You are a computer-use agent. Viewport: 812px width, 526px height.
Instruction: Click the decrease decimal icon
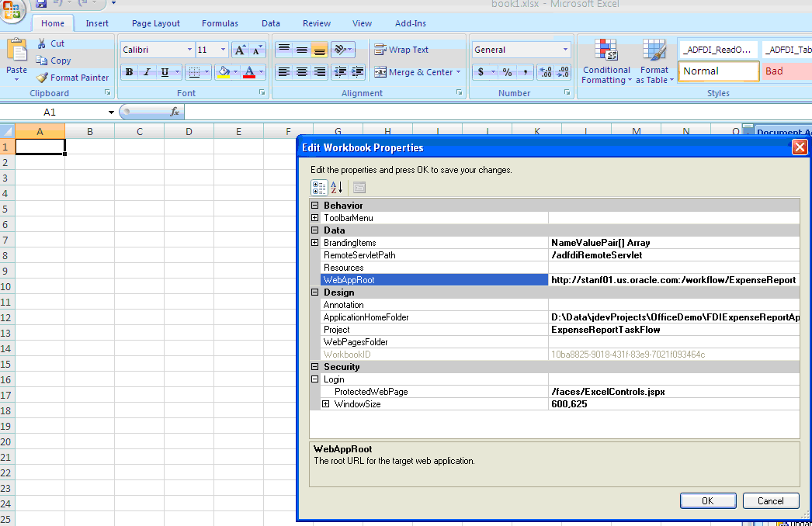coord(563,72)
